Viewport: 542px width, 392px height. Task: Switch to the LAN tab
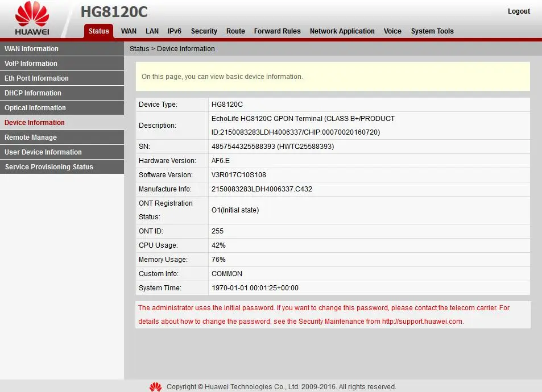(152, 31)
